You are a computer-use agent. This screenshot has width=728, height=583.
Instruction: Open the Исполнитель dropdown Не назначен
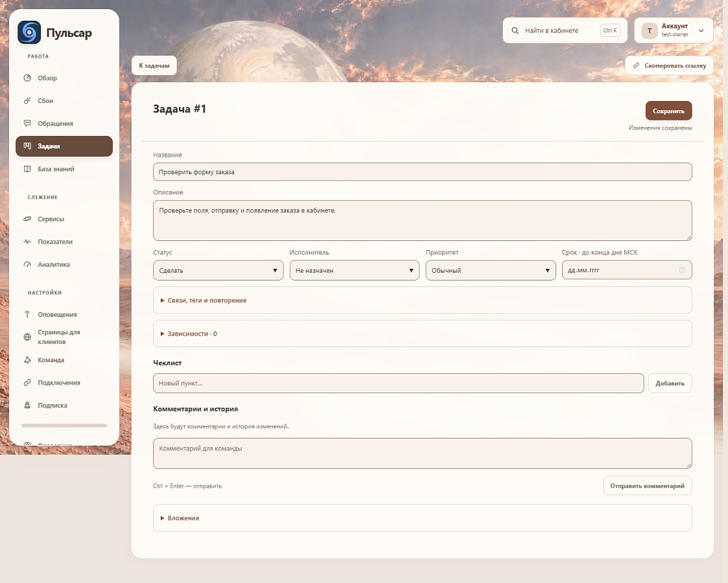click(354, 270)
